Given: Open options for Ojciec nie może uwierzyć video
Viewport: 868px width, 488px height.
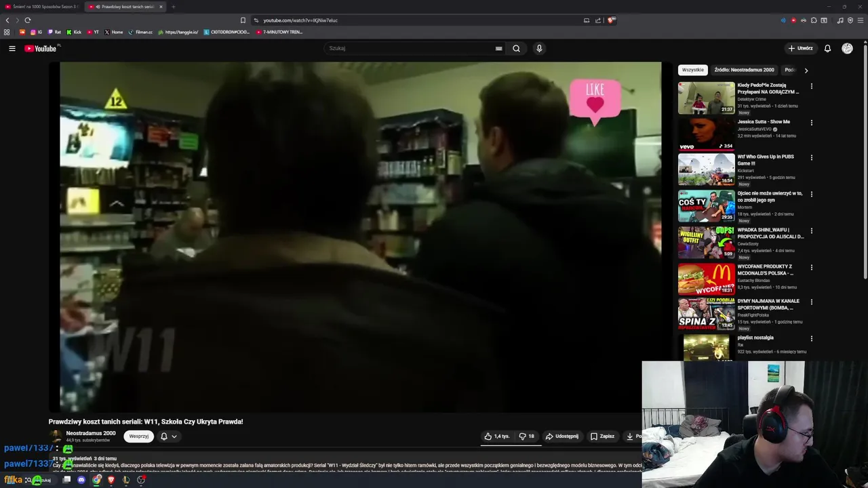Looking at the screenshot, I should pyautogui.click(x=811, y=194).
